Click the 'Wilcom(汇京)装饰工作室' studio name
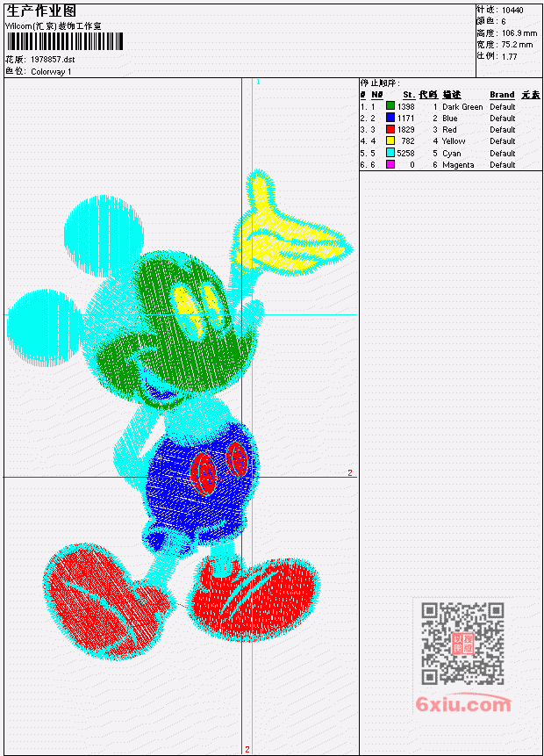This screenshot has height=756, width=544. tap(54, 26)
